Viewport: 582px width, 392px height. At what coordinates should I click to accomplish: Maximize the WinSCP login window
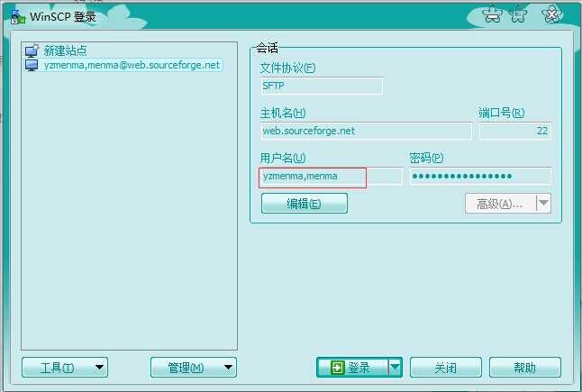(519, 14)
